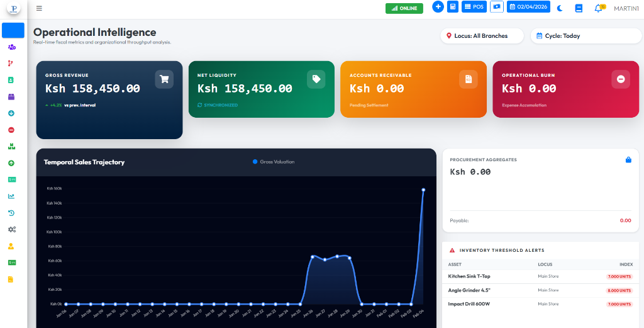
Task: Click the tag icon on Net Liquidity card
Action: (316, 79)
